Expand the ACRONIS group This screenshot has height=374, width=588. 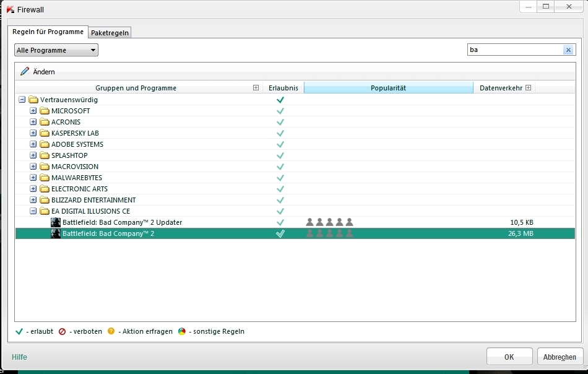click(x=33, y=122)
